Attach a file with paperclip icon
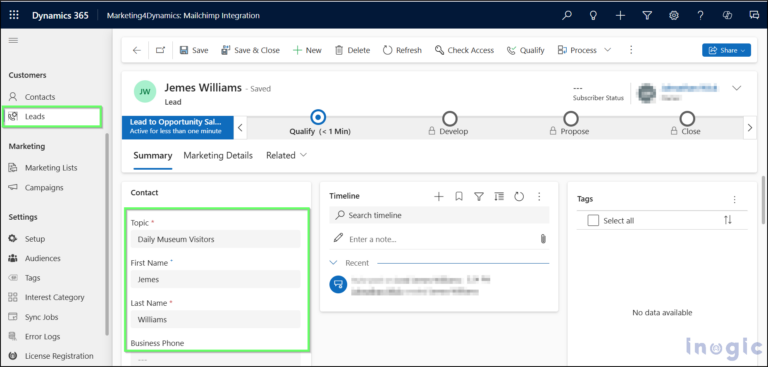 pyautogui.click(x=543, y=239)
